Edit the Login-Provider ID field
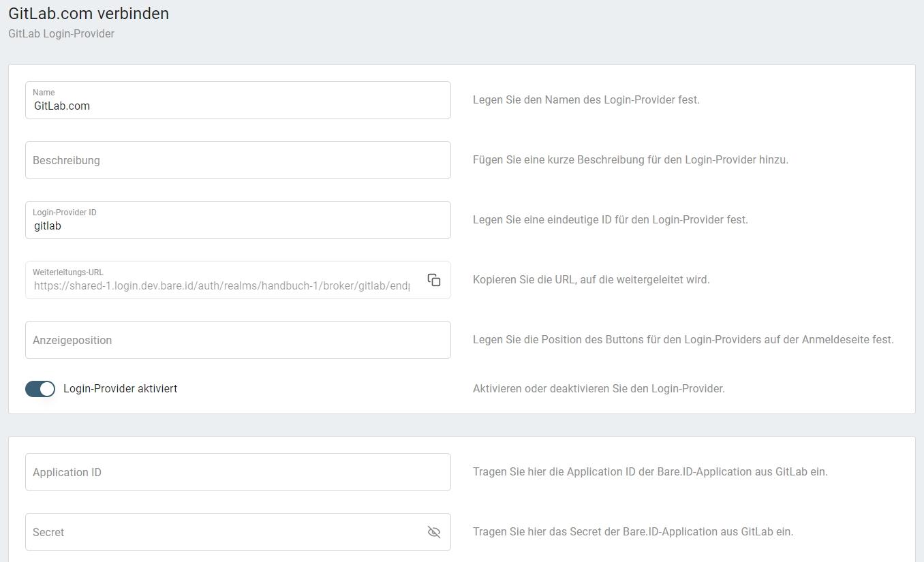This screenshot has width=924, height=562. coord(238,220)
